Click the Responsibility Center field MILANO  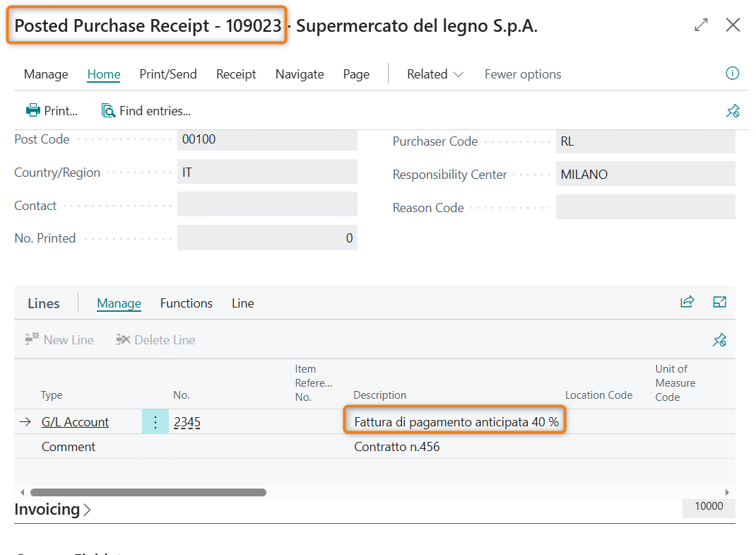(x=644, y=174)
